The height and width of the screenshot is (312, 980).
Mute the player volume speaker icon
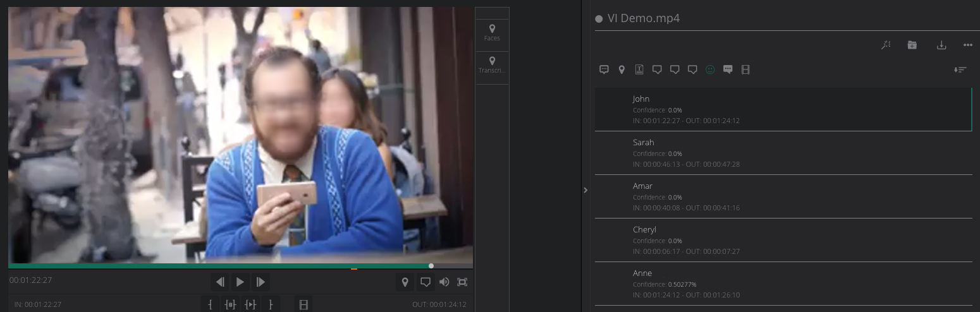(x=444, y=282)
